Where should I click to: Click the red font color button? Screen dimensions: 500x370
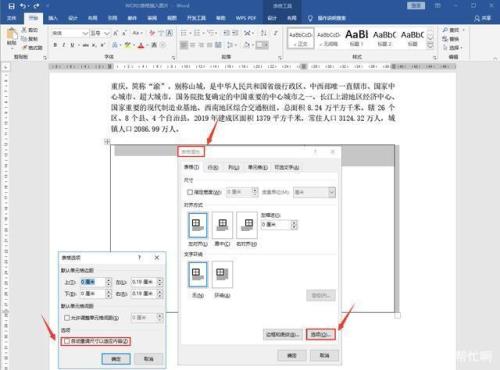click(141, 45)
